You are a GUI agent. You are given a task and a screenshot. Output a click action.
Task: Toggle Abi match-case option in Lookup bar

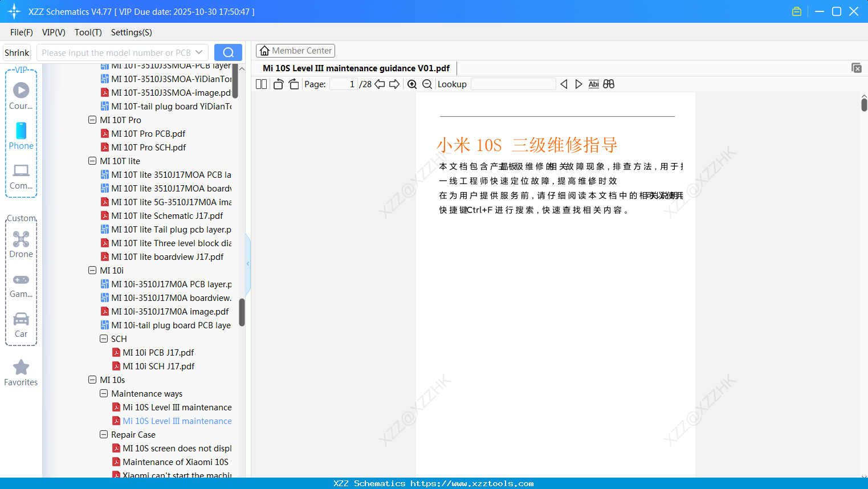coord(594,84)
